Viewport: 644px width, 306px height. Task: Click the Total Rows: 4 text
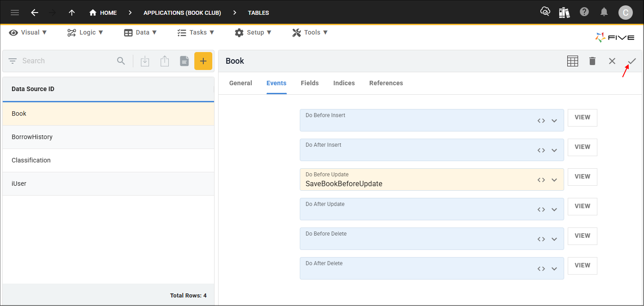click(x=188, y=295)
